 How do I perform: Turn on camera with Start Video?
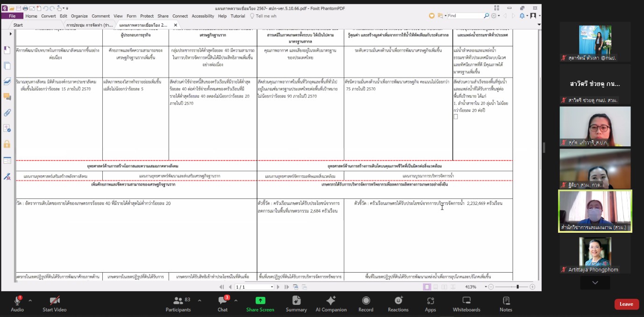coord(55,304)
